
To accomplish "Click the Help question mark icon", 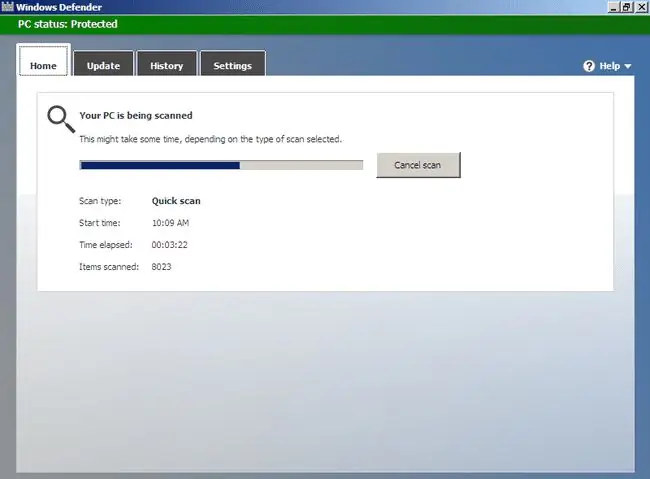I will pyautogui.click(x=589, y=66).
